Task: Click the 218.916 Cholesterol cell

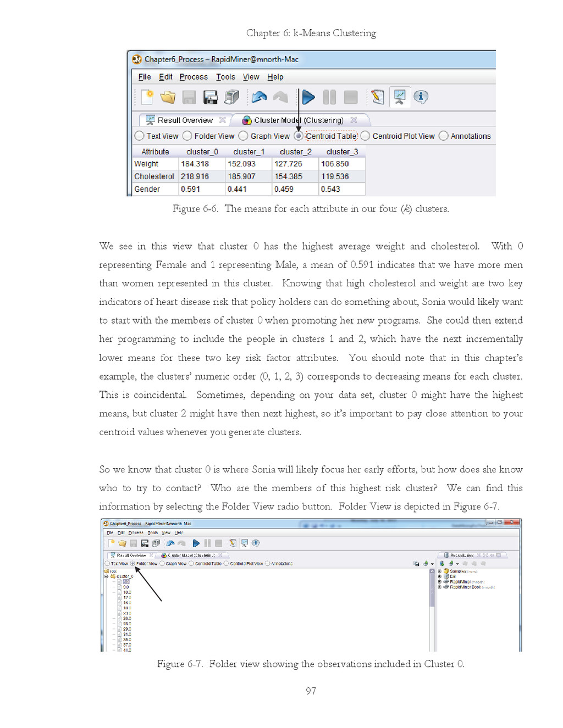Action: [x=202, y=176]
